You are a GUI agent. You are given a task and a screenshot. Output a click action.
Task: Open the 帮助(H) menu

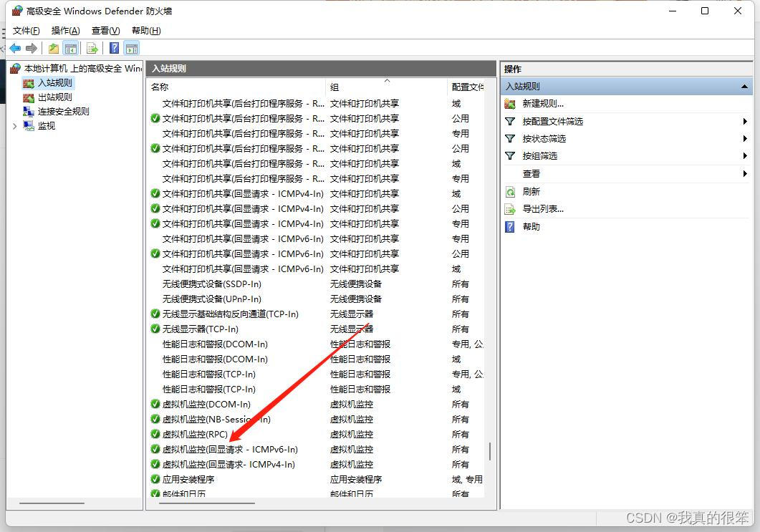(x=146, y=31)
